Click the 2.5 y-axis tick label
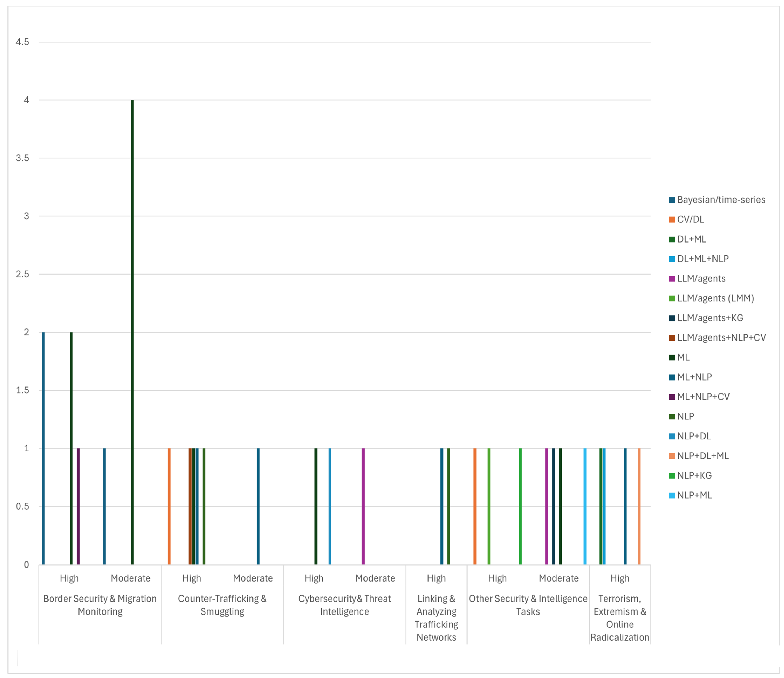 [22, 274]
